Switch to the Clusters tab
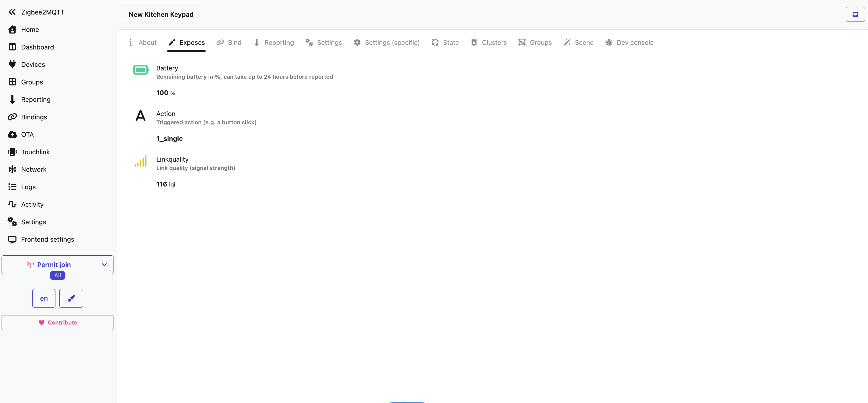 (489, 42)
